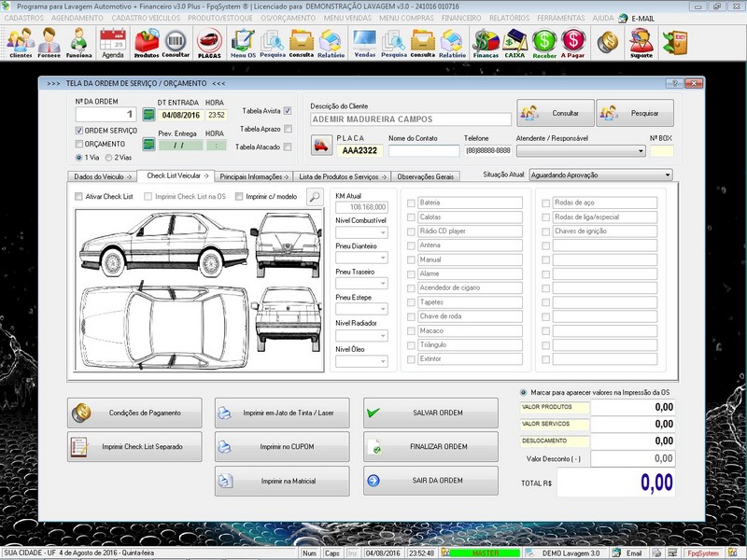Image resolution: width=747 pixels, height=560 pixels.
Task: Click the magnifier icon beside Imprimir c/ modelo
Action: (x=315, y=196)
